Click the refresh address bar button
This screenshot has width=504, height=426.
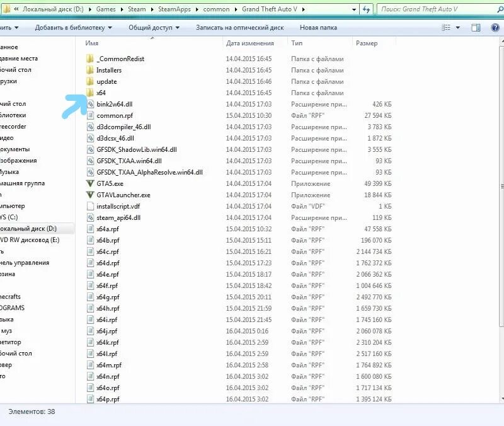(x=366, y=9)
